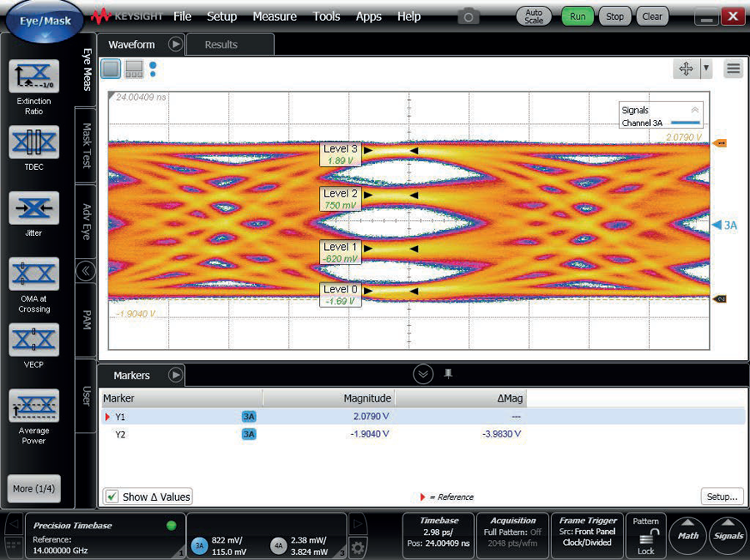750x560 pixels.
Task: Switch to the Results tab
Action: (221, 45)
